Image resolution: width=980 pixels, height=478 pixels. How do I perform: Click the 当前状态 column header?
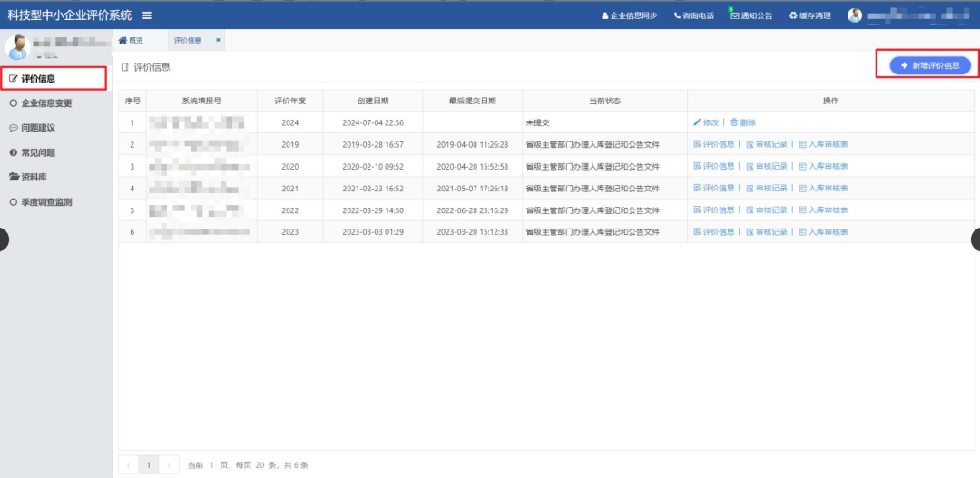click(x=604, y=101)
